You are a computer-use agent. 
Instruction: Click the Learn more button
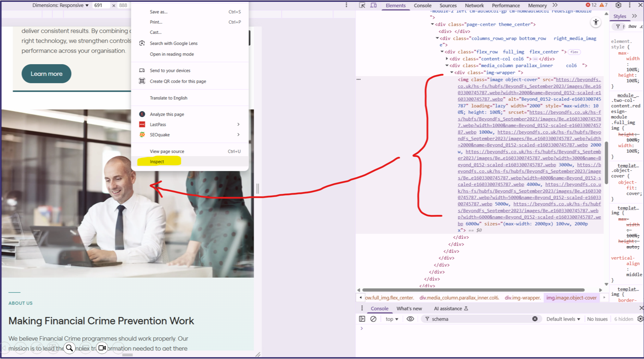pos(46,74)
